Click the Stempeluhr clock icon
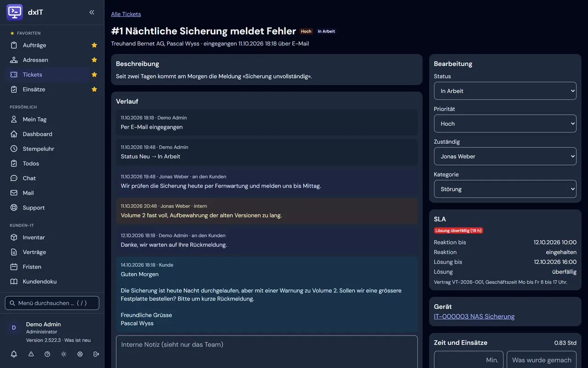Image resolution: width=588 pixels, height=368 pixels. pos(14,149)
